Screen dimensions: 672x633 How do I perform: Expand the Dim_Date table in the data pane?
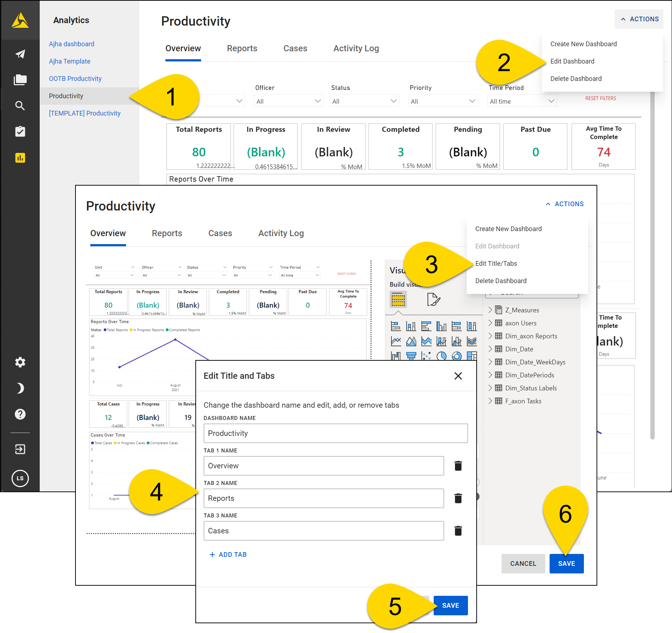coord(490,349)
